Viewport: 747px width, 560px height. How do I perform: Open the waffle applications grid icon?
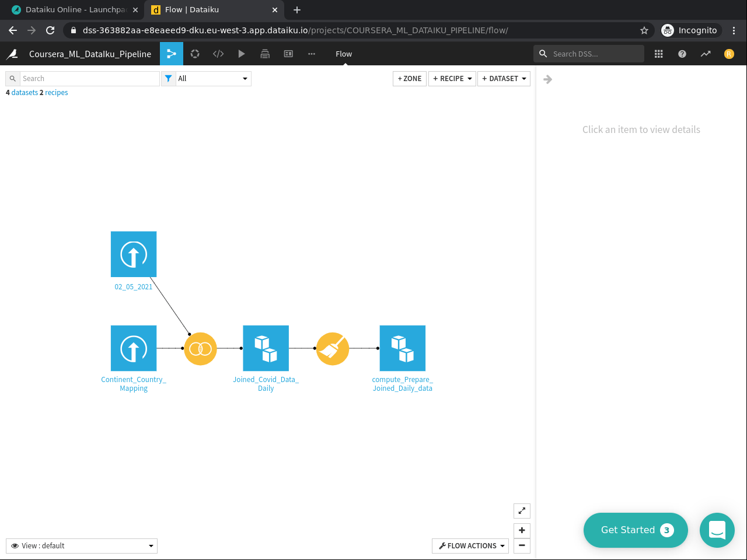coord(658,54)
